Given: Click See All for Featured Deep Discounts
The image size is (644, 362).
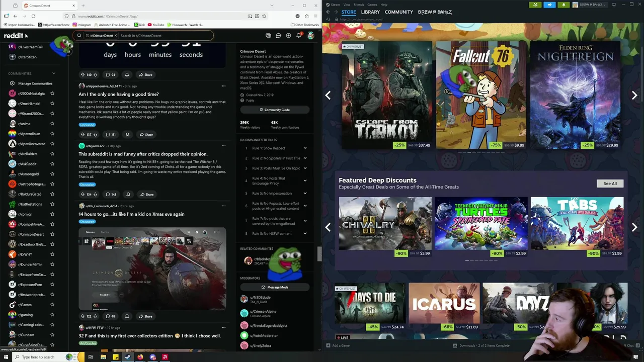Looking at the screenshot, I should point(610,184).
